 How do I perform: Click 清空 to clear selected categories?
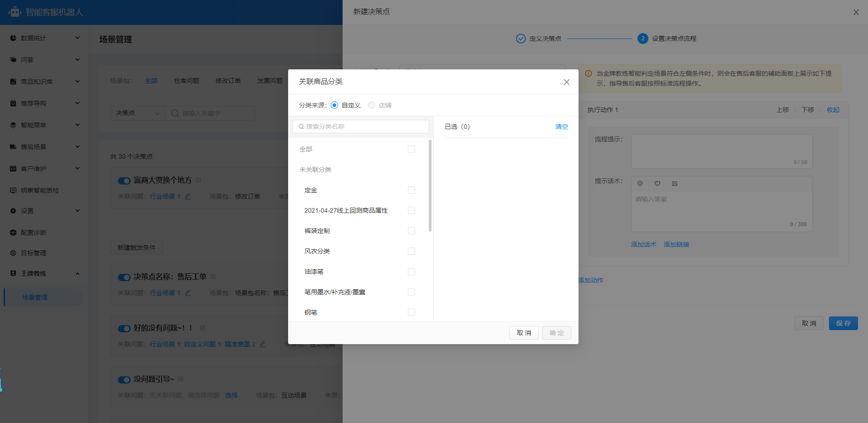click(562, 126)
